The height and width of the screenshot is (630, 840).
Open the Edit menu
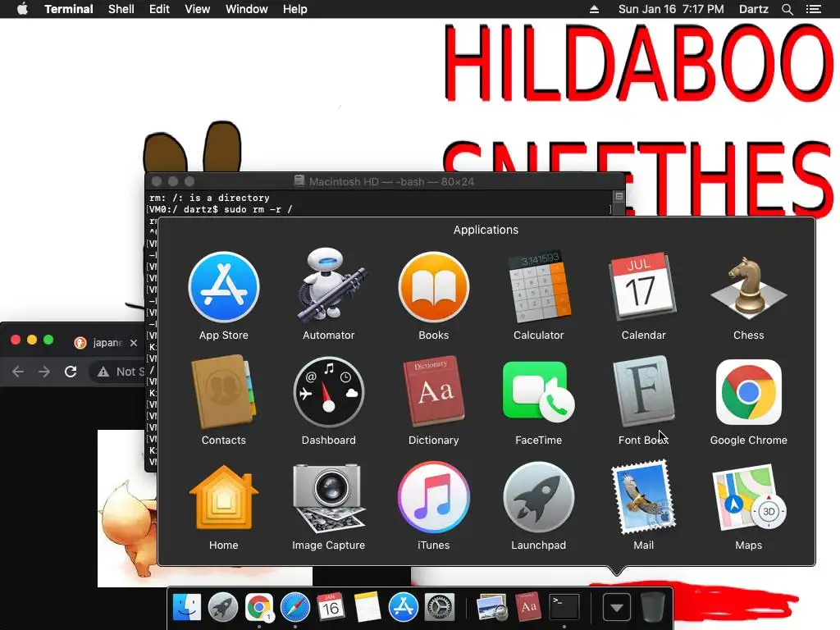(x=159, y=9)
